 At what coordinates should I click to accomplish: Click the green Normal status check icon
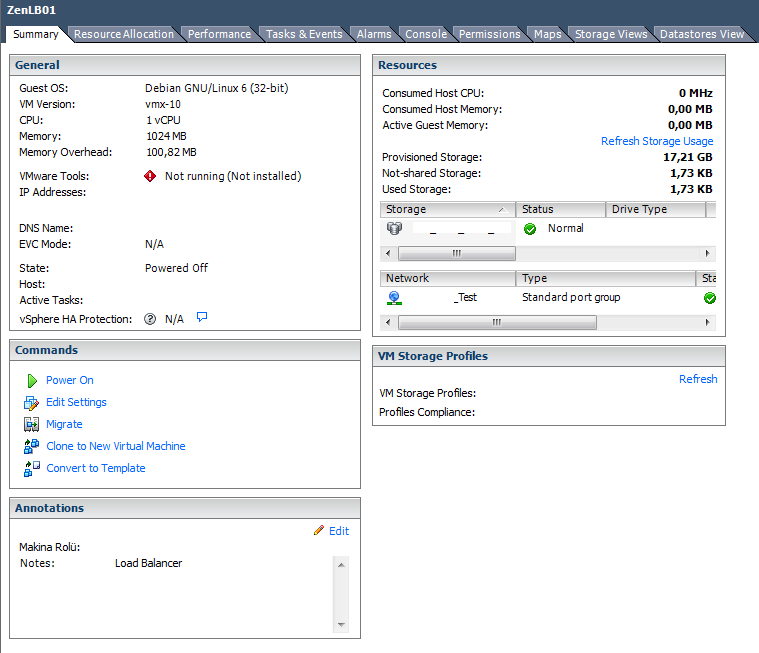[x=530, y=229]
